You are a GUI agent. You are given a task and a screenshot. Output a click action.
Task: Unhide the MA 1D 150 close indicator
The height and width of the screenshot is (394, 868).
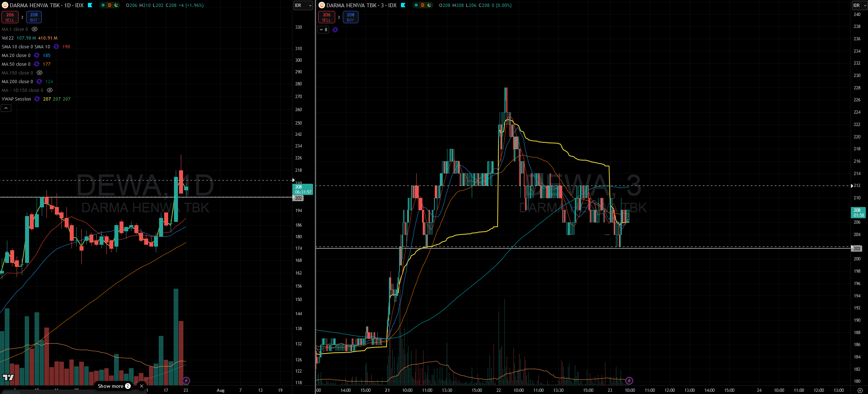coord(50,90)
